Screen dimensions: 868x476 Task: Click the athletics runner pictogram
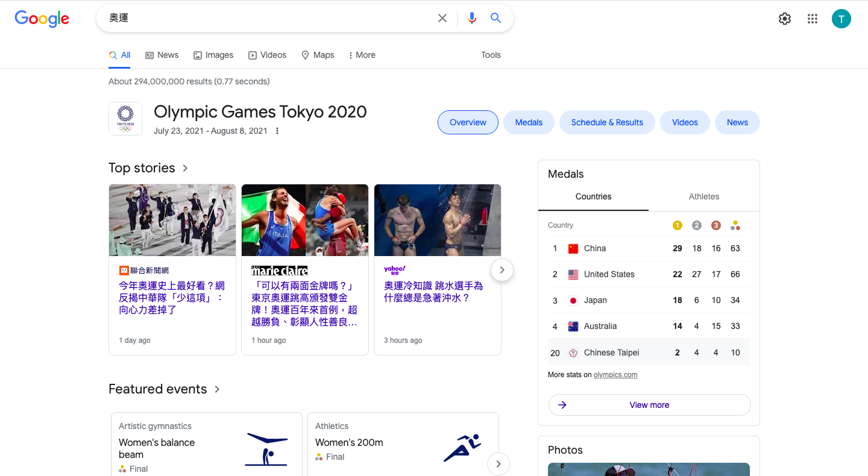pyautogui.click(x=462, y=448)
